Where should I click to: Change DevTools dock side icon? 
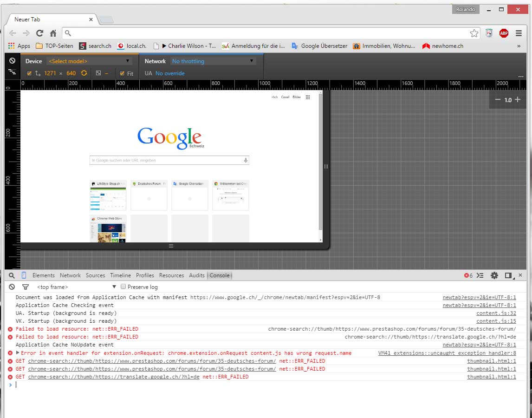pyautogui.click(x=508, y=275)
